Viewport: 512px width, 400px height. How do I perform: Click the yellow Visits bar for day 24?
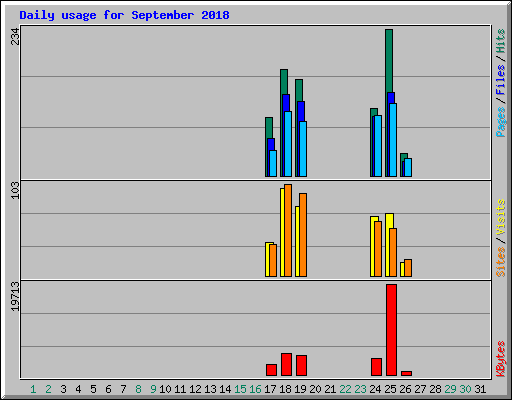(373, 247)
